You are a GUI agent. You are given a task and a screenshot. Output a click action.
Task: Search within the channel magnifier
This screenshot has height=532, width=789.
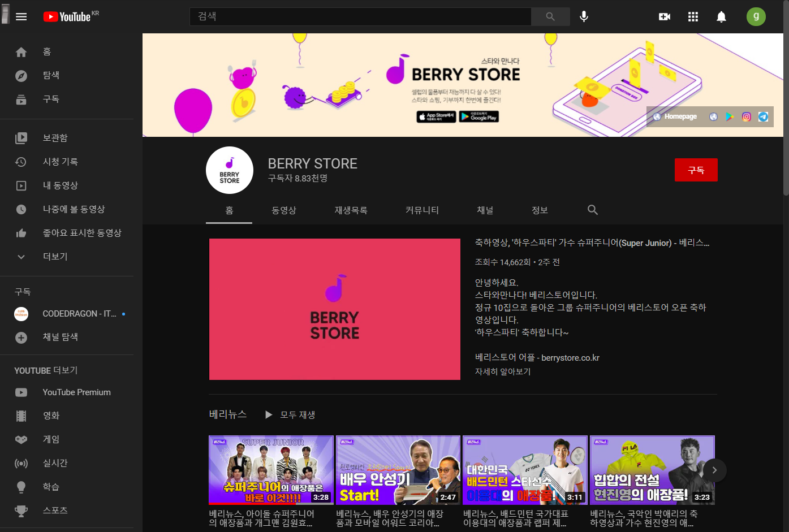coord(593,210)
